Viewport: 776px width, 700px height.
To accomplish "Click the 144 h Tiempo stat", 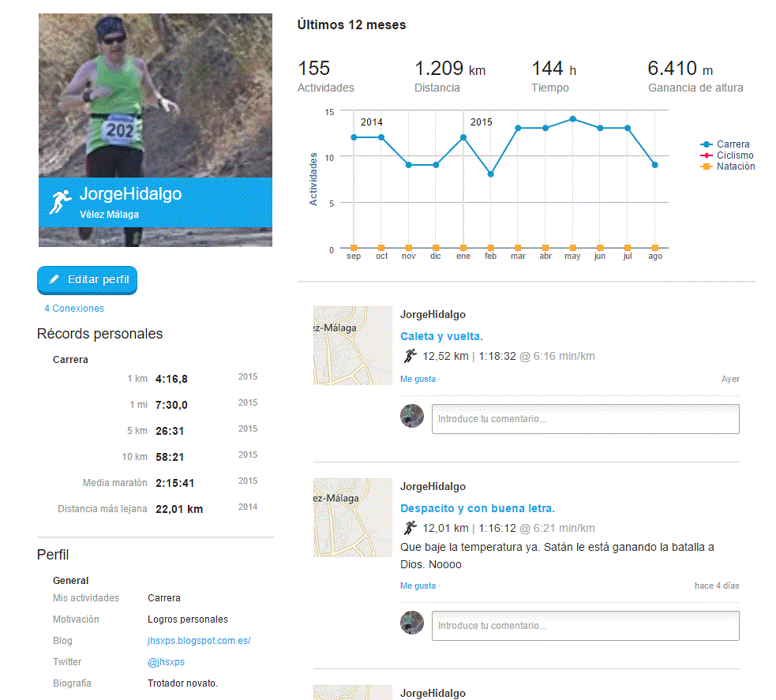I will coord(554,77).
